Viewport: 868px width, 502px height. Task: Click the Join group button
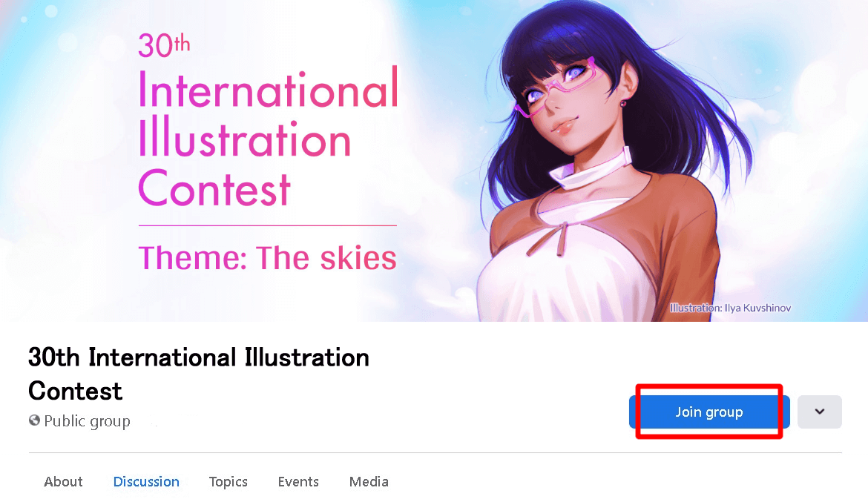709,412
